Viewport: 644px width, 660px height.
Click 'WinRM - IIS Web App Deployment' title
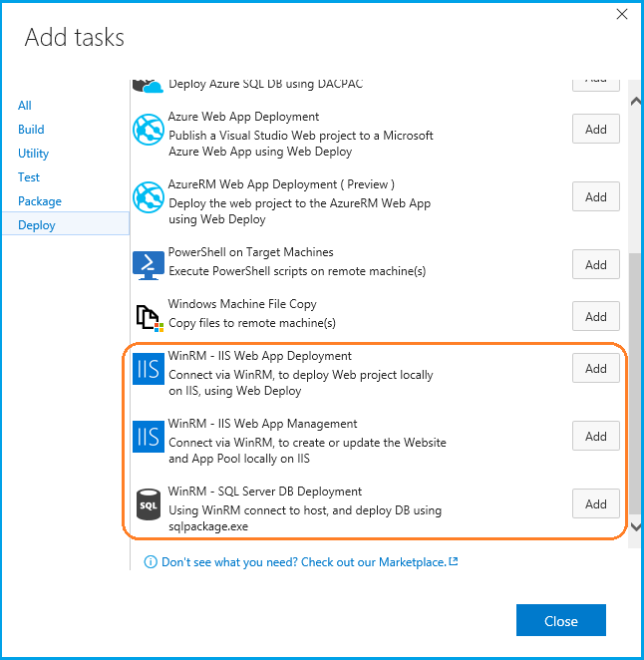pyautogui.click(x=260, y=356)
